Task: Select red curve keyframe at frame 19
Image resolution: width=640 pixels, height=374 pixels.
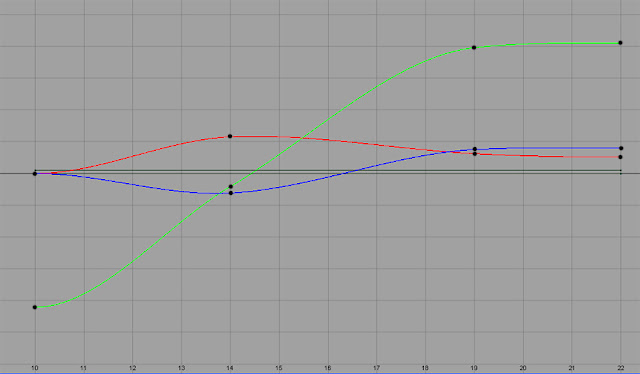Action: 475,154
